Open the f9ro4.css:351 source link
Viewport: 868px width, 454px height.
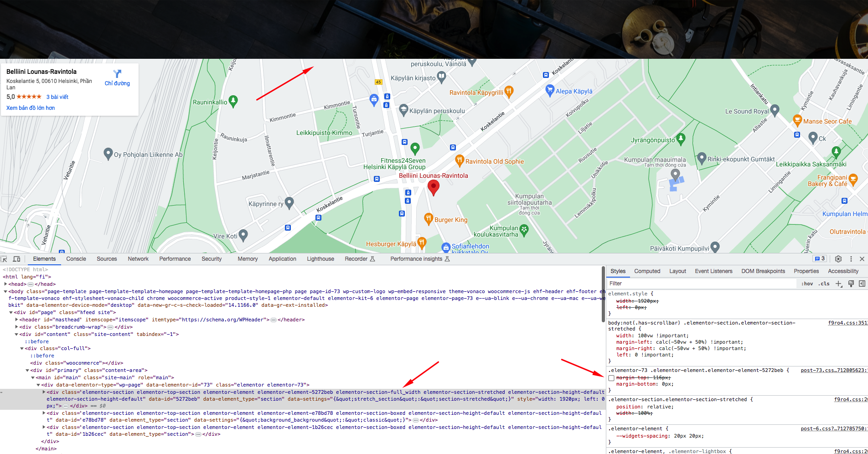[847, 323]
